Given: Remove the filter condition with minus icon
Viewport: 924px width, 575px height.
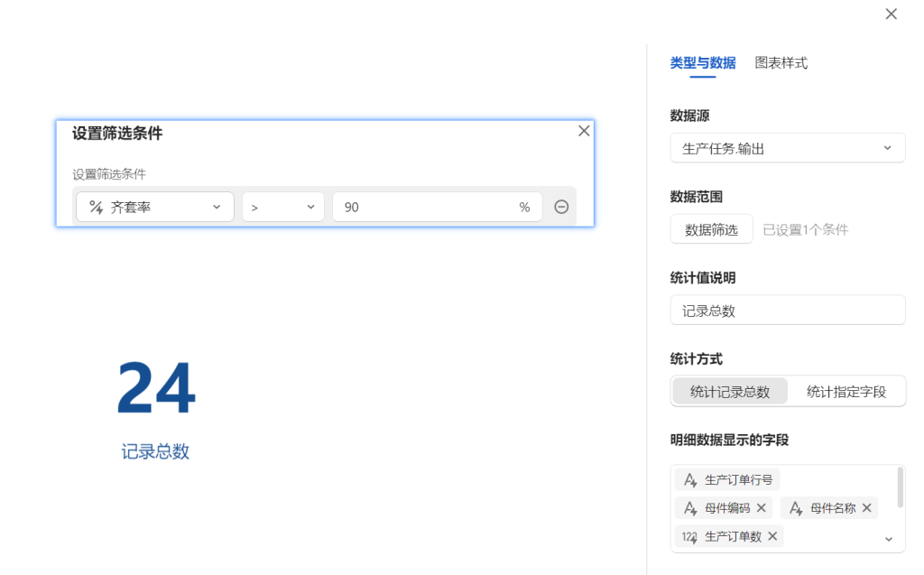Looking at the screenshot, I should click(x=561, y=207).
